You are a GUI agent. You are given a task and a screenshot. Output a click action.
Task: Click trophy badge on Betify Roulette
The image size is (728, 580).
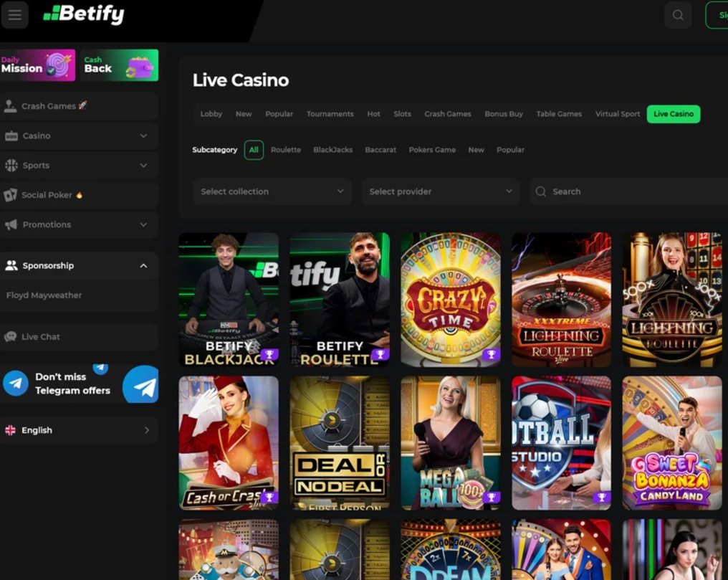[380, 355]
